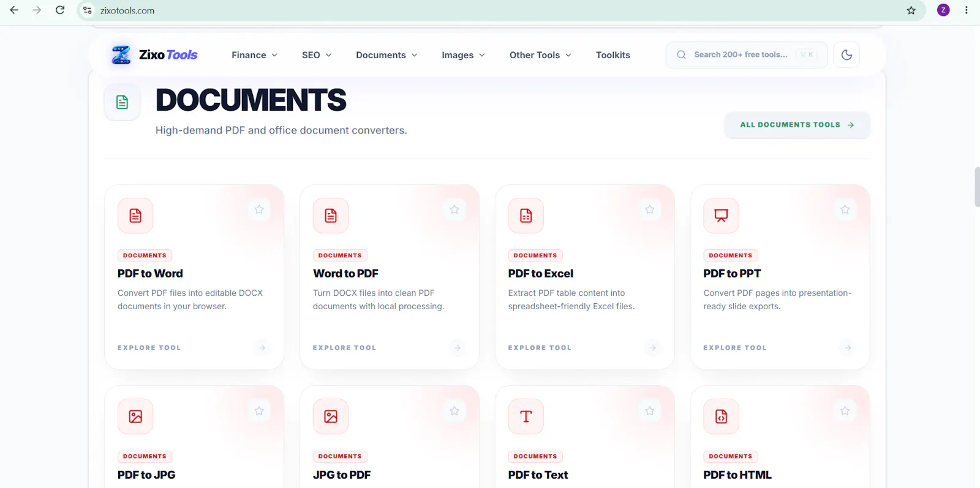Click the Word to PDF document icon
The image size is (980, 488).
pos(331,216)
